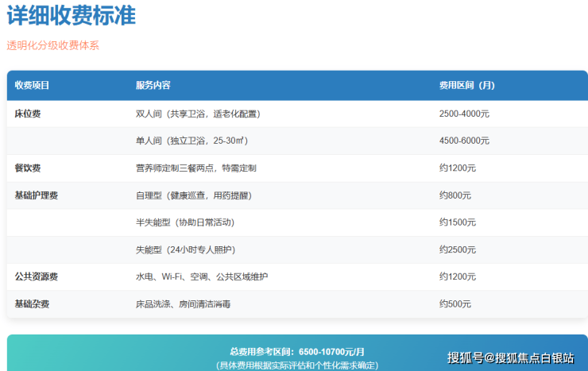
Task: Click the 总费用参考区间 summary banner text
Action: pos(297,351)
